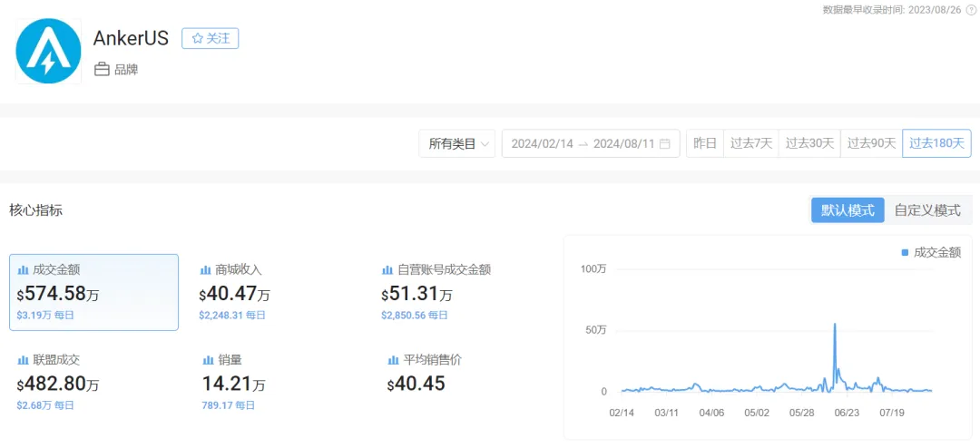Select the 过去30天 time range tab

tap(808, 143)
